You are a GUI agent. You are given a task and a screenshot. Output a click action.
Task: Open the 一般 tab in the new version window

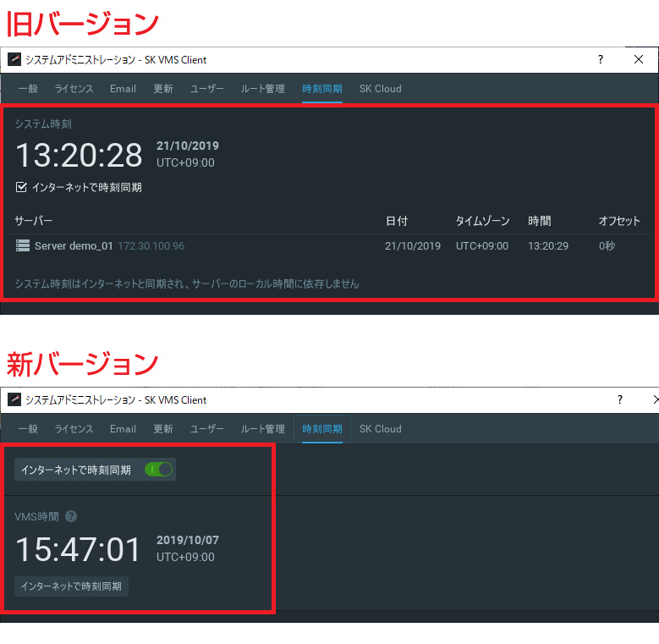[x=28, y=429]
